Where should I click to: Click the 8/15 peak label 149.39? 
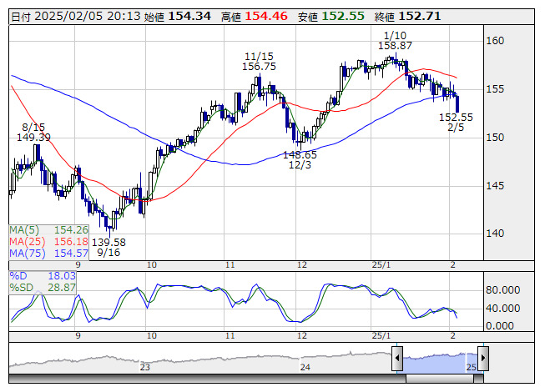click(34, 137)
